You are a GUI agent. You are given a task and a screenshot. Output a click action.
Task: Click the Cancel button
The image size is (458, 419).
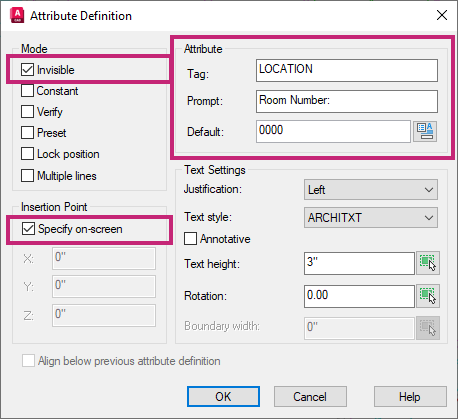[310, 397]
